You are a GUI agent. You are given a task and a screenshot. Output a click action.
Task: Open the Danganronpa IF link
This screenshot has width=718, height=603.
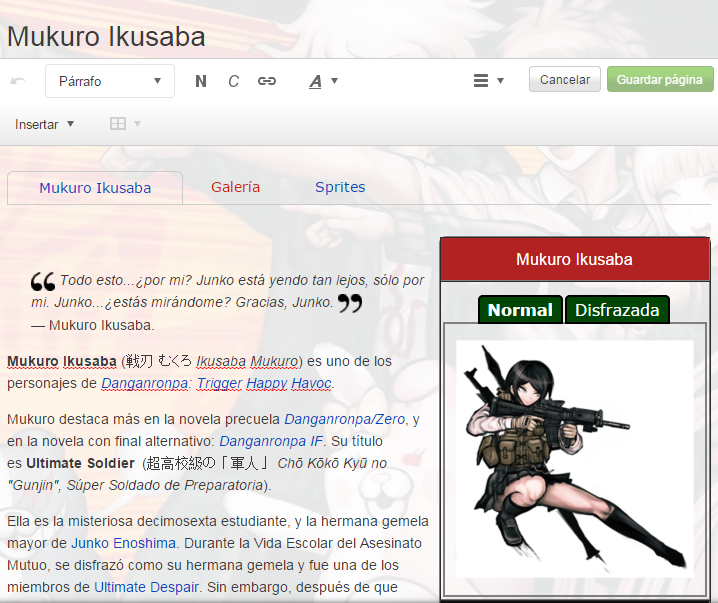point(271,441)
